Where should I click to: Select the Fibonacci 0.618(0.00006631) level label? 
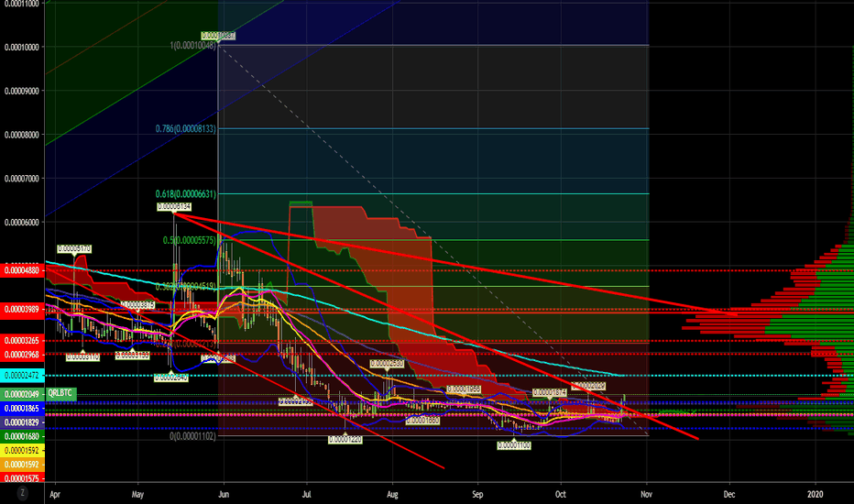[x=185, y=194]
